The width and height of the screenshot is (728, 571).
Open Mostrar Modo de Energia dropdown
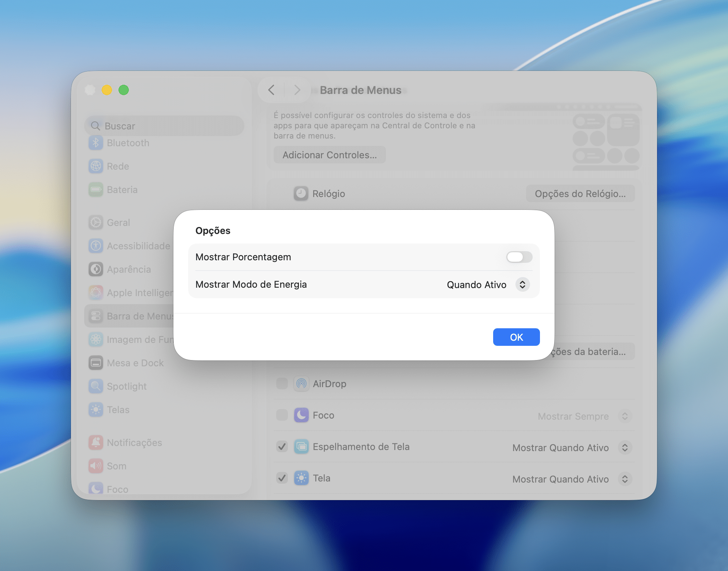click(x=522, y=285)
